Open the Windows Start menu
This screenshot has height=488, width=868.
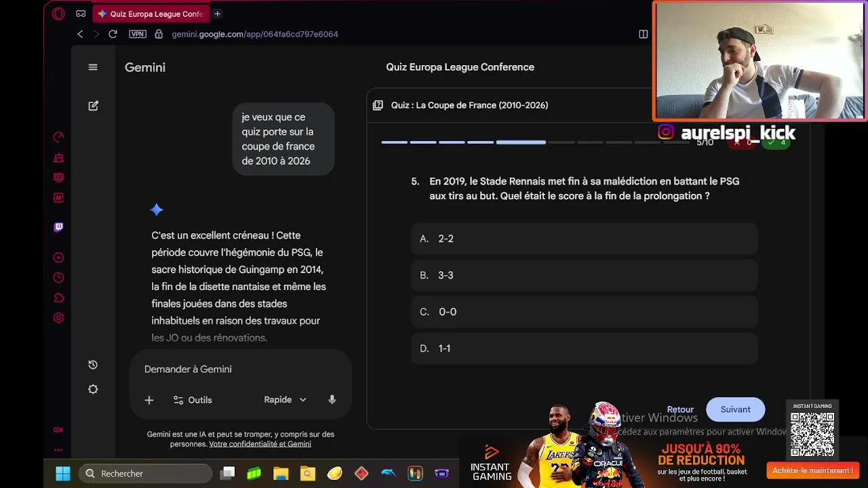[x=62, y=473]
